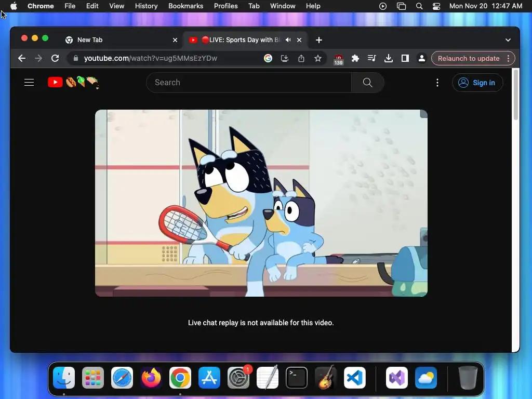The image size is (532, 399).
Task: Click the URL address bar text
Action: pyautogui.click(x=150, y=58)
